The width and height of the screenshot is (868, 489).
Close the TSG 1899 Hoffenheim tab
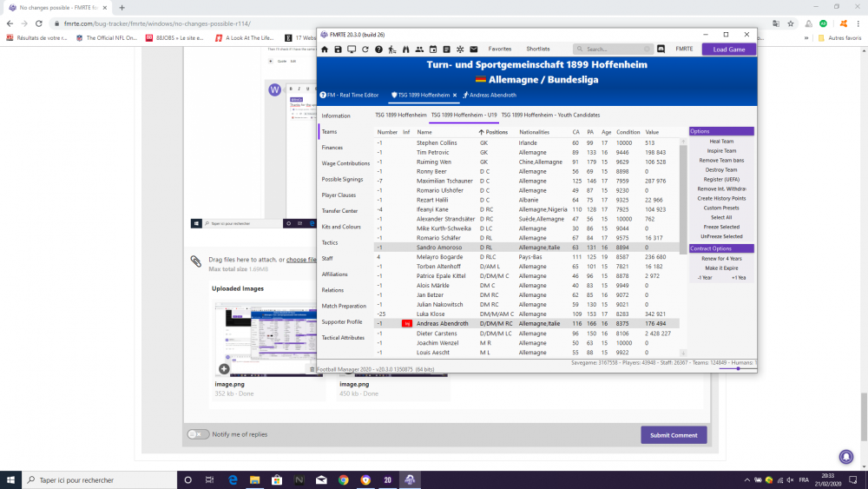coord(455,96)
